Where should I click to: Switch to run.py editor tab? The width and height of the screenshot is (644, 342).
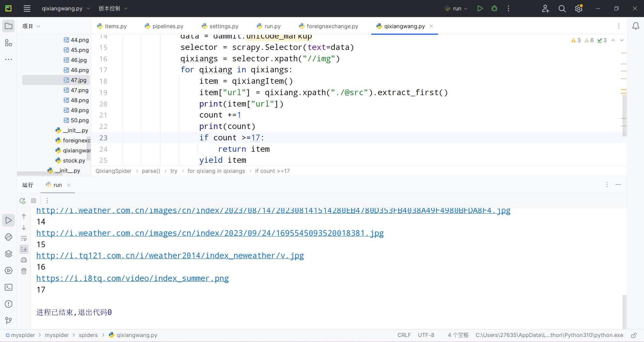pos(269,26)
